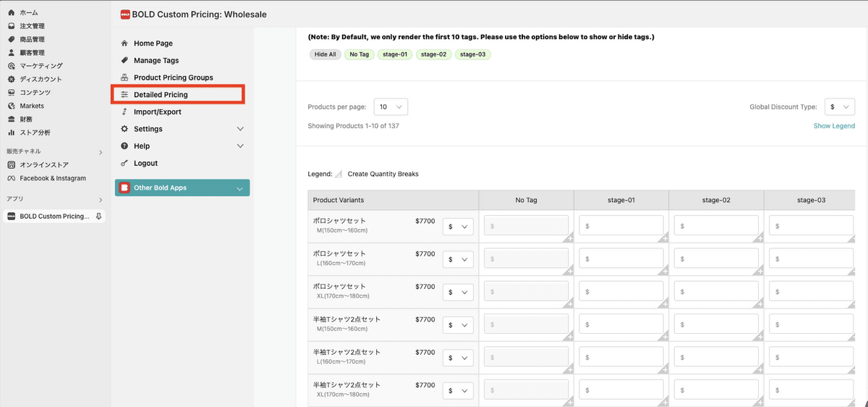Open オンラインストア sales channel link
Viewport: 868px width, 407px height.
pyautogui.click(x=44, y=165)
